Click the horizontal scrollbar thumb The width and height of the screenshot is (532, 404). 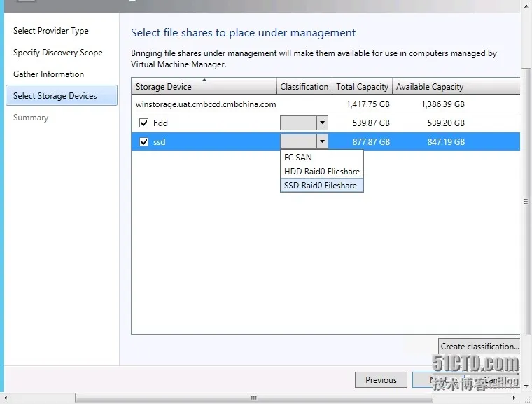pos(254,398)
